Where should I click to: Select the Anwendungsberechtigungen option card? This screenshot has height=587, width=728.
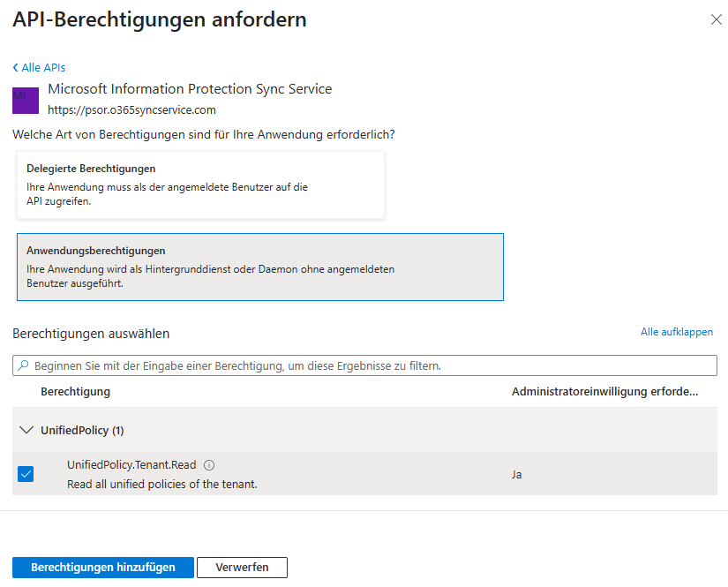point(259,264)
